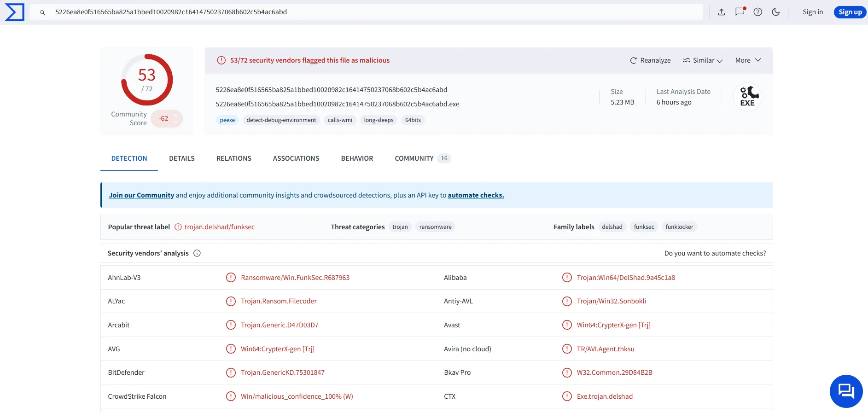868x413 pixels.
Task: Select the long-sleeps tag
Action: coord(379,120)
